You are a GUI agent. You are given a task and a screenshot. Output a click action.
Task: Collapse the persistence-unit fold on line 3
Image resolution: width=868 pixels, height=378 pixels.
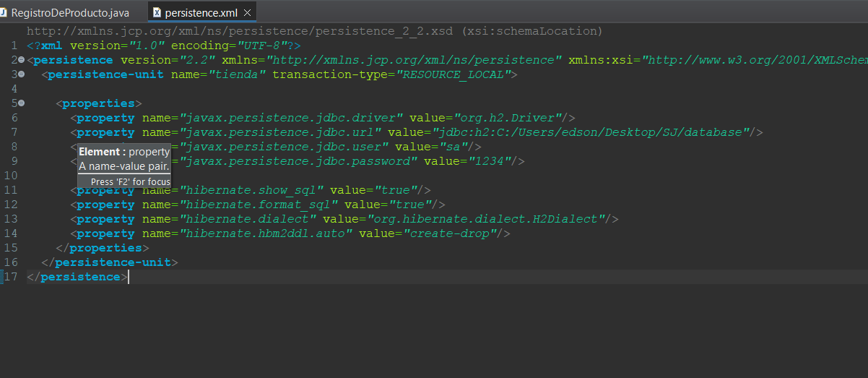coord(21,74)
